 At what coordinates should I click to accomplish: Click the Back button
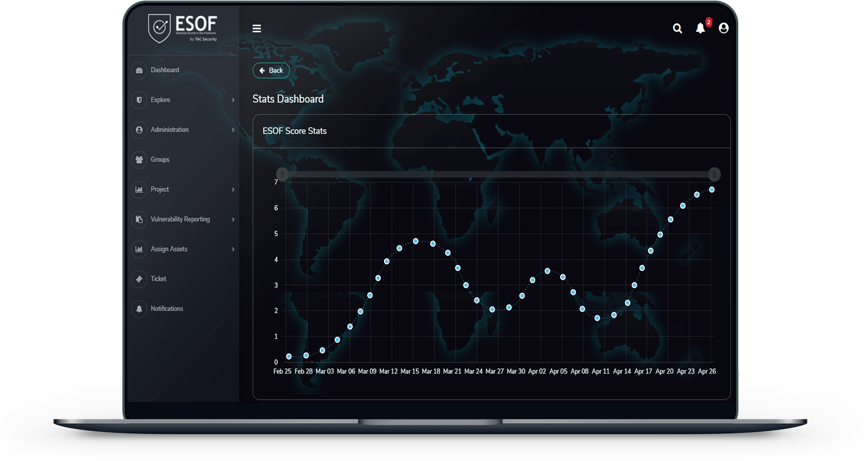(x=271, y=71)
